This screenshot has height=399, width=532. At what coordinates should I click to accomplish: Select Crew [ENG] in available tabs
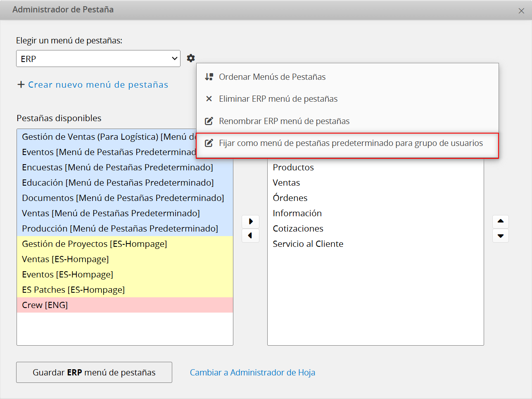coord(45,305)
